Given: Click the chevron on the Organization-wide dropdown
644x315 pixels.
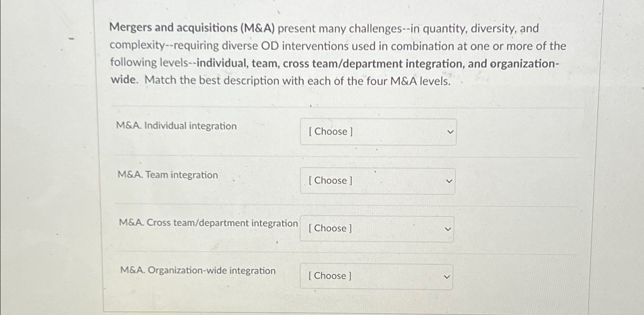Looking at the screenshot, I should coord(448,276).
